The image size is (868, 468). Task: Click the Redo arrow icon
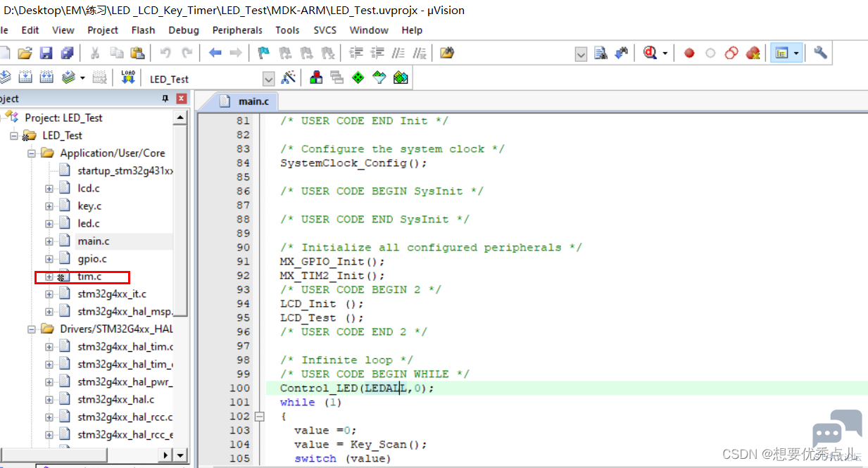[187, 53]
